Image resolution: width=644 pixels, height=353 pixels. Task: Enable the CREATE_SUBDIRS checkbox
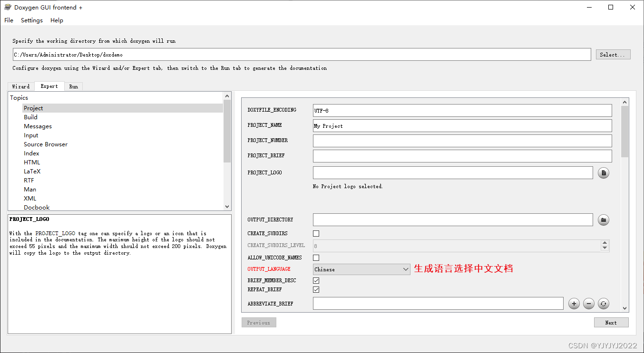(316, 233)
